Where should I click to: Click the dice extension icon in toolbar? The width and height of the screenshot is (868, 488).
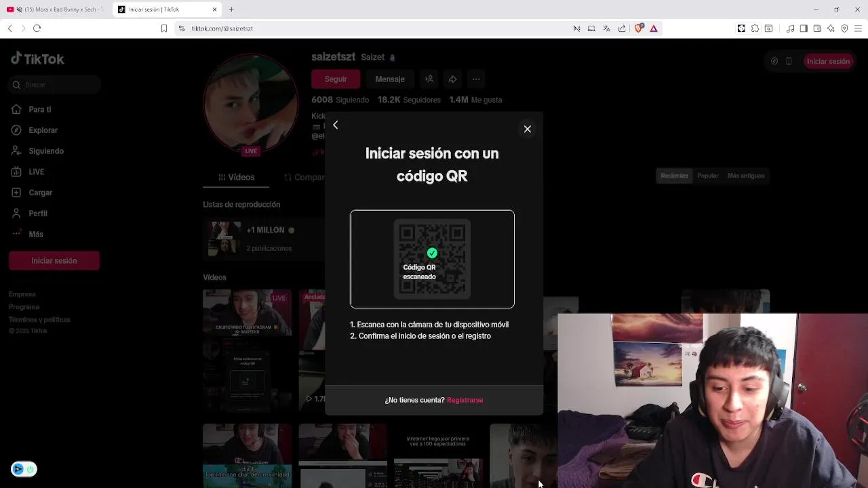pyautogui.click(x=741, y=28)
